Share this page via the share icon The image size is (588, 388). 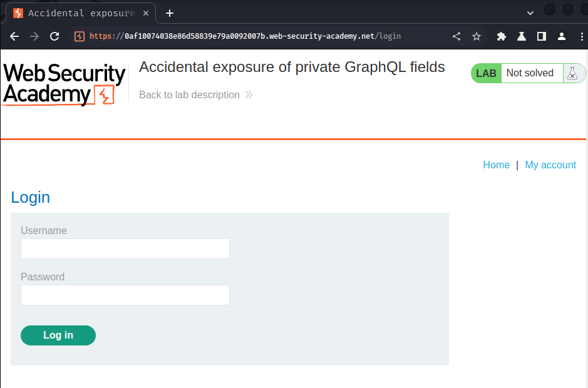pyautogui.click(x=456, y=36)
